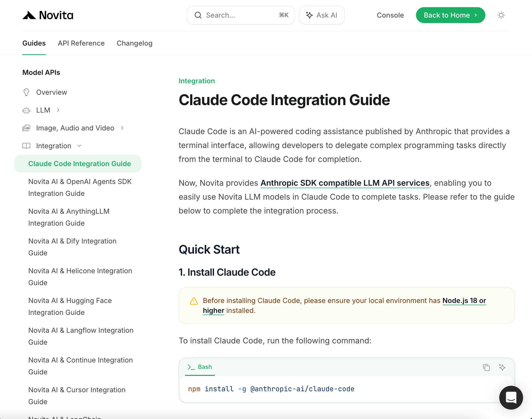The height and width of the screenshot is (419, 532).
Task: Click the Integration book icon
Action: point(26,146)
